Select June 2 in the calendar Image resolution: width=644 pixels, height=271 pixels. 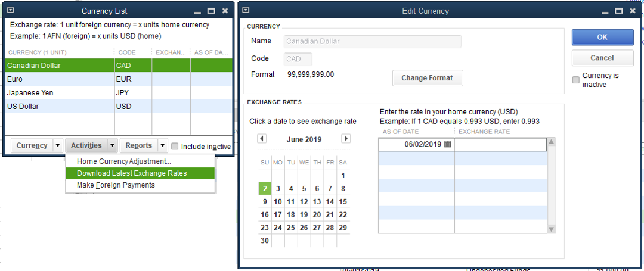(265, 189)
